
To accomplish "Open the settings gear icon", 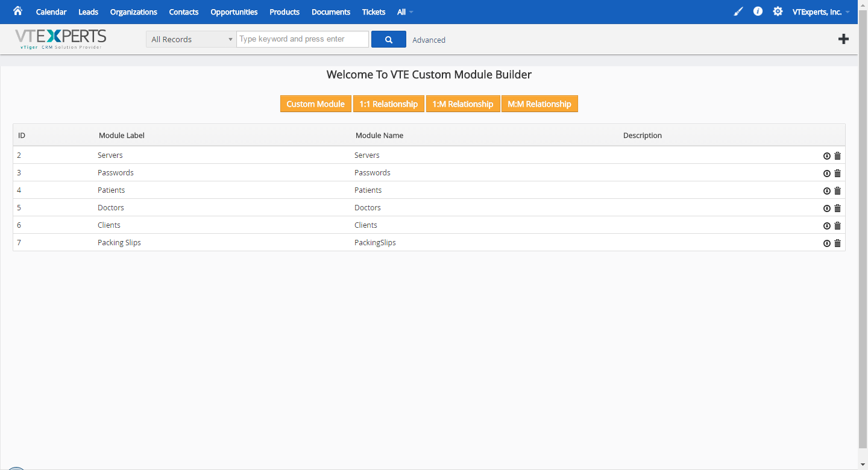I will pyautogui.click(x=778, y=11).
